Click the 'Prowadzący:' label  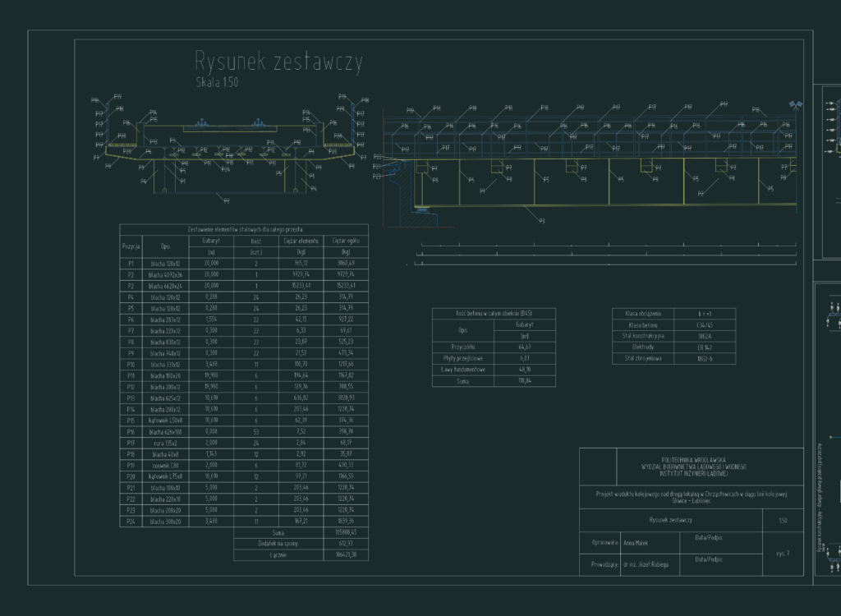605,564
